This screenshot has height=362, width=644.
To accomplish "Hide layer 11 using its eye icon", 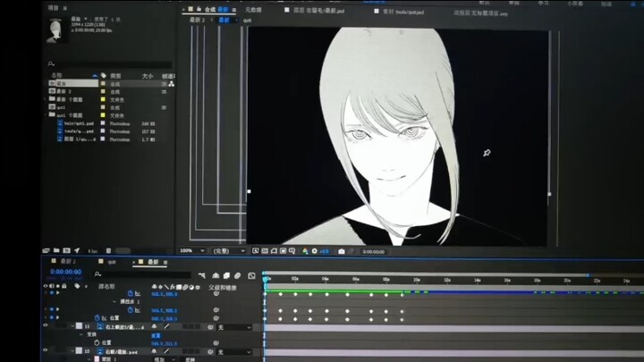I will click(46, 326).
